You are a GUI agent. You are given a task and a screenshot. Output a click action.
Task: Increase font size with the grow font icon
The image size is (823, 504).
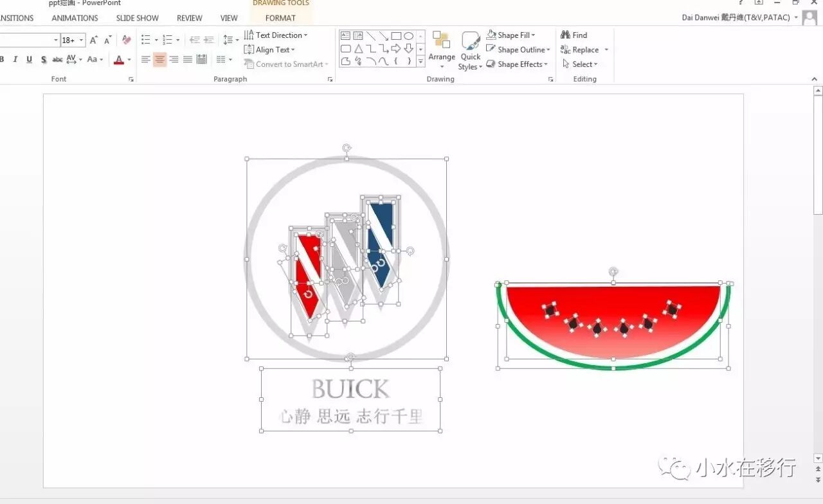tap(94, 40)
